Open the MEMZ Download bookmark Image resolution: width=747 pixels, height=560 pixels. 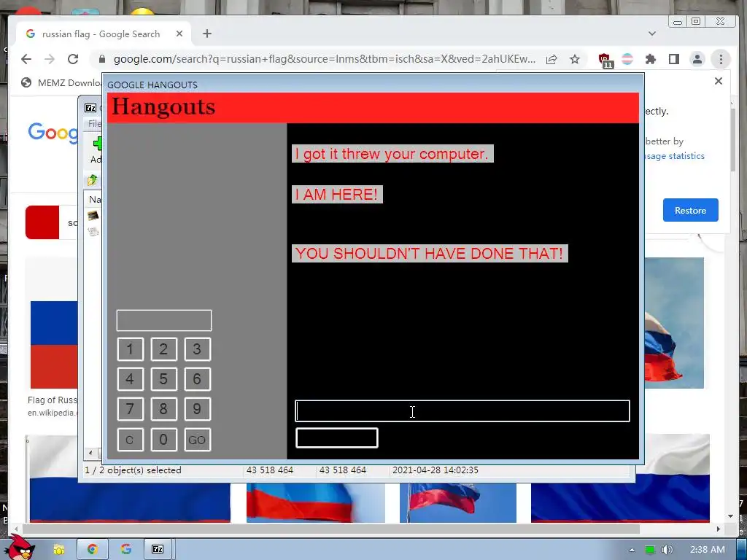(x=61, y=83)
